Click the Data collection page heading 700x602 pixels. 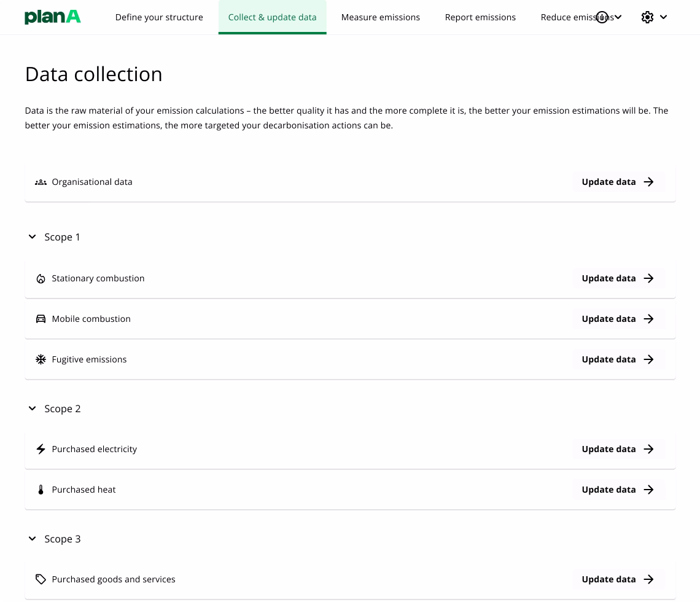(94, 74)
